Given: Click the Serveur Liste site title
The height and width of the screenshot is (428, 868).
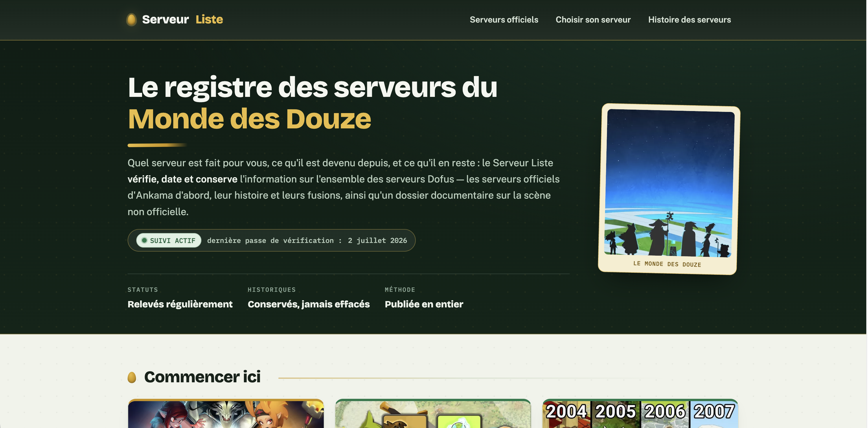Looking at the screenshot, I should [182, 20].
